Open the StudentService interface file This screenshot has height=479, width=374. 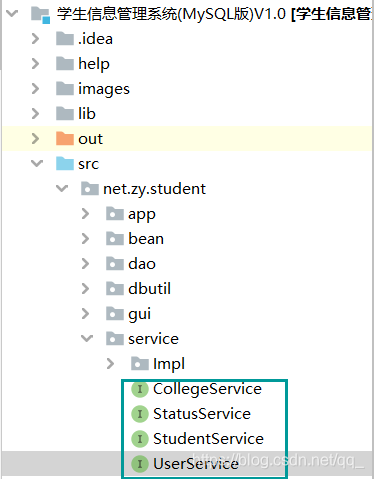(208, 439)
